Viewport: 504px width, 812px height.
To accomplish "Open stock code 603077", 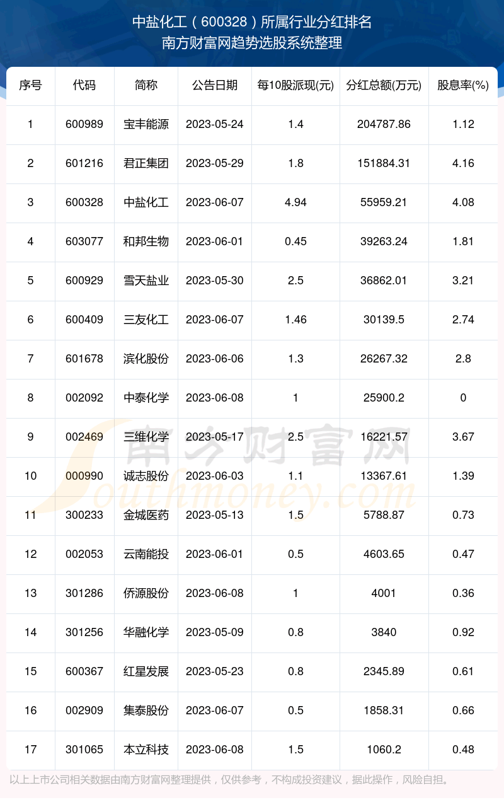I will [x=84, y=241].
